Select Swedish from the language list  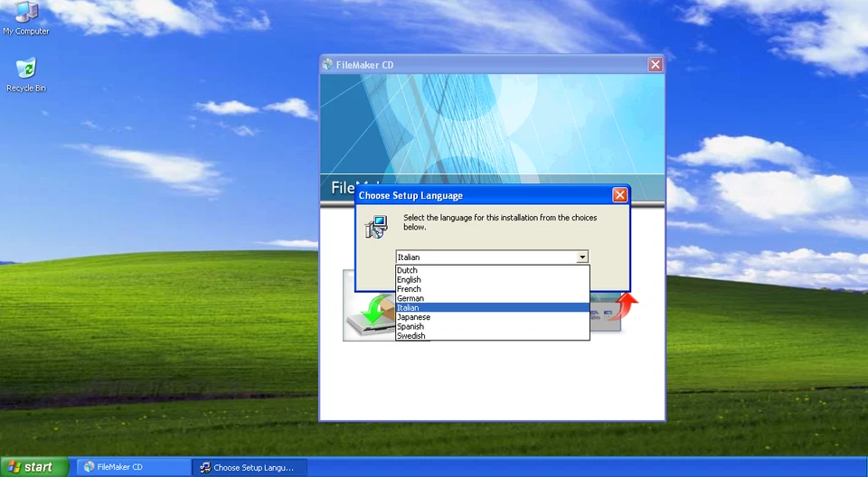click(493, 336)
